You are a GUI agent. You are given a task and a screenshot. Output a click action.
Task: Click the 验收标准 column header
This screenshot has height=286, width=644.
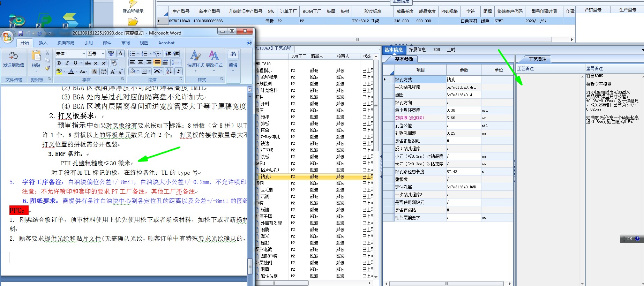pos(373,11)
